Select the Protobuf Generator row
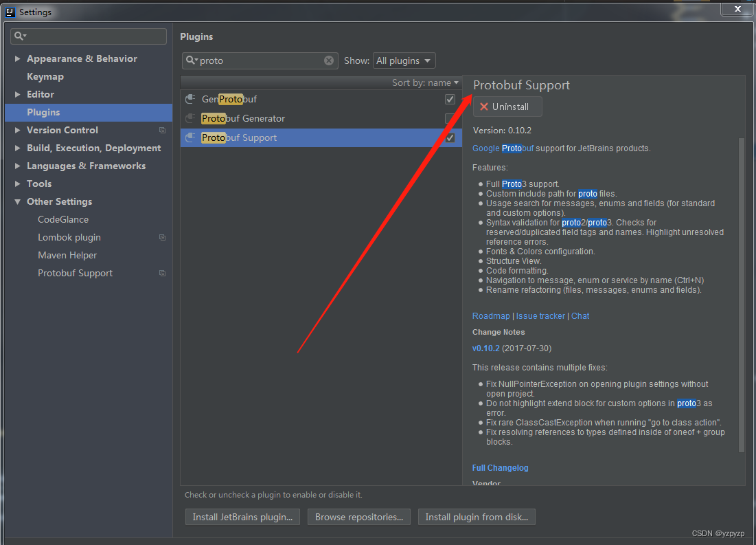 (321, 118)
